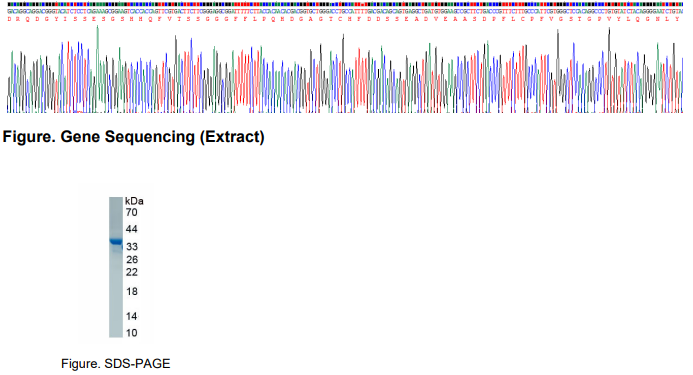693x375 pixels.
Task: Click the 'Figure. Gene Sequencing (Extract)' caption
Action: pos(133,137)
